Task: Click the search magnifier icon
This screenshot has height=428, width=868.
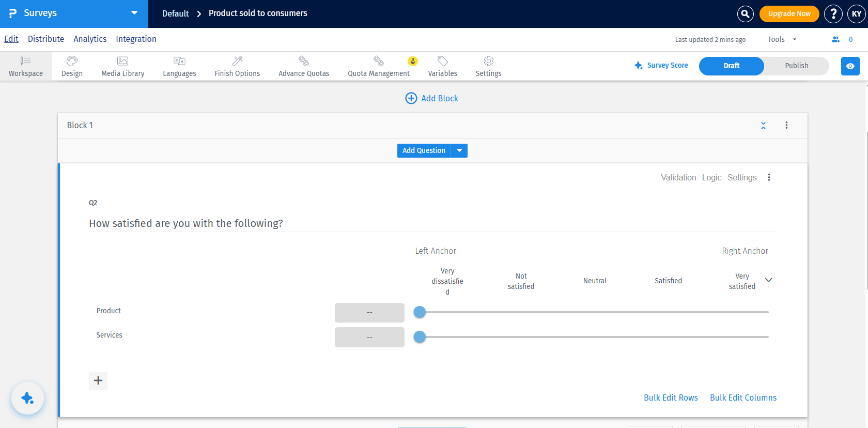Action: pos(745,14)
